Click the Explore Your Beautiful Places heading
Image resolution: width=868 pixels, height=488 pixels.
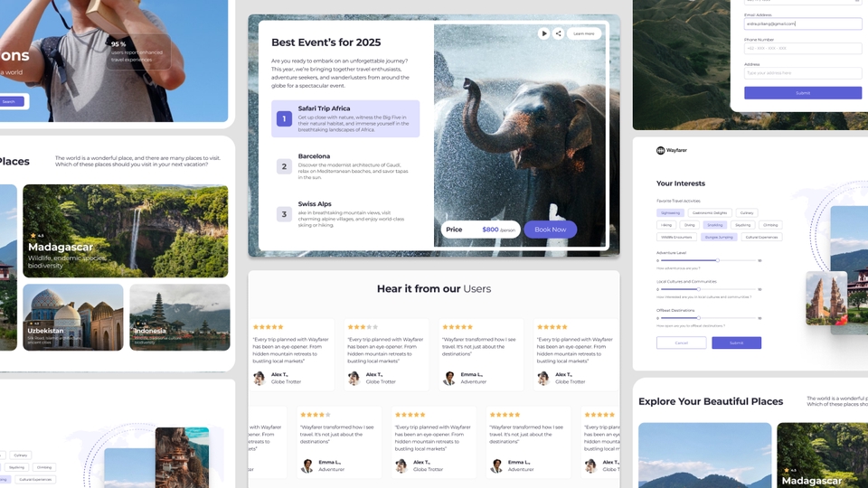pyautogui.click(x=711, y=401)
